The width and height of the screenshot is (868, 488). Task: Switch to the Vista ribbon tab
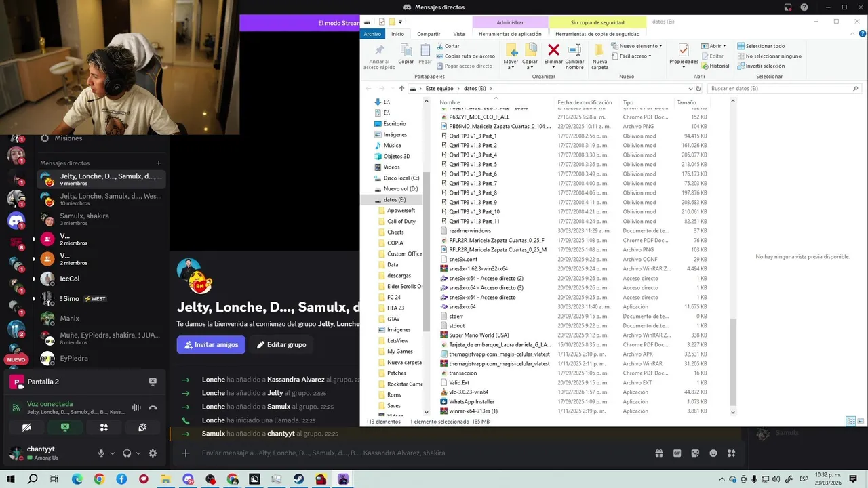coord(459,34)
